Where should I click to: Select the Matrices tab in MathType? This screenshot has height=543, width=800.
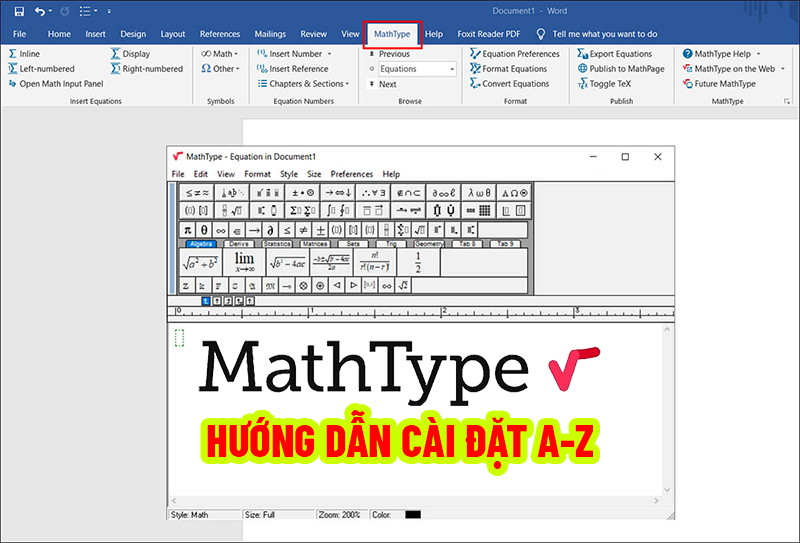pyautogui.click(x=314, y=244)
